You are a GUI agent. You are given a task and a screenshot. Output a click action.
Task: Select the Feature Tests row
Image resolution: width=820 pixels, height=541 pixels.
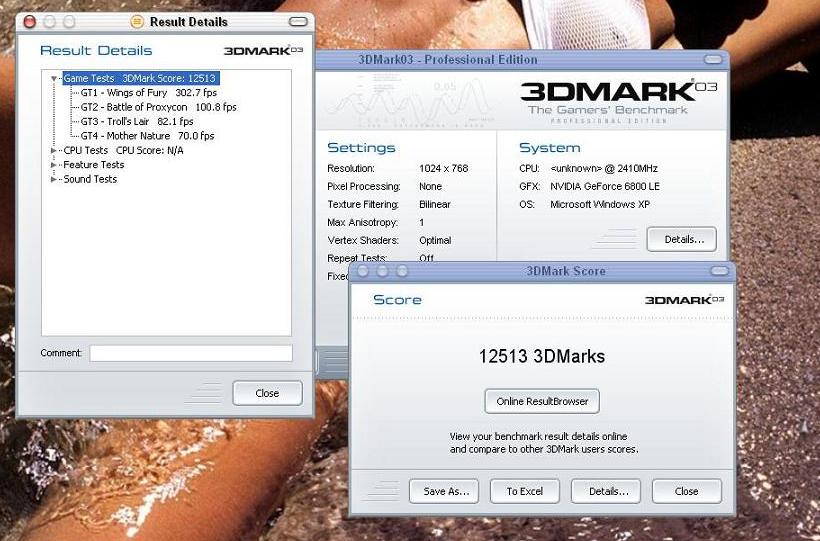(x=94, y=165)
